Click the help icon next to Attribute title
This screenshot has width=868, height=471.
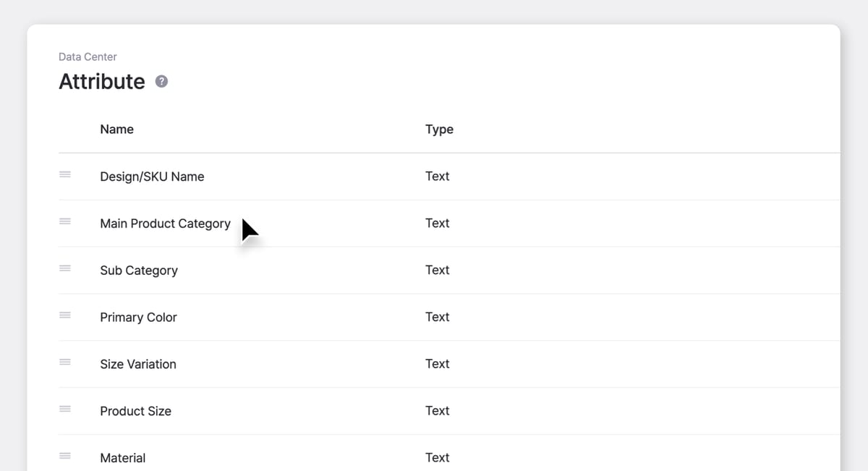161,81
